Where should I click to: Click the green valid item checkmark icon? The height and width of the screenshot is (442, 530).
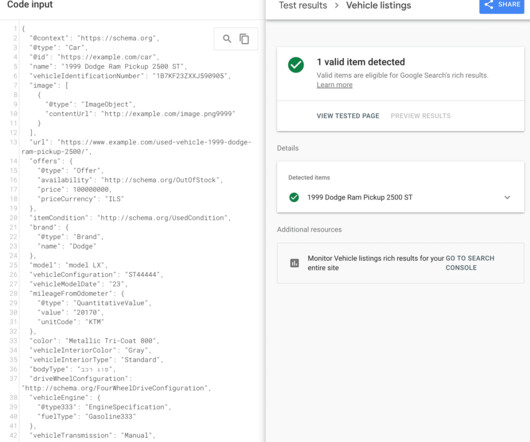[296, 65]
